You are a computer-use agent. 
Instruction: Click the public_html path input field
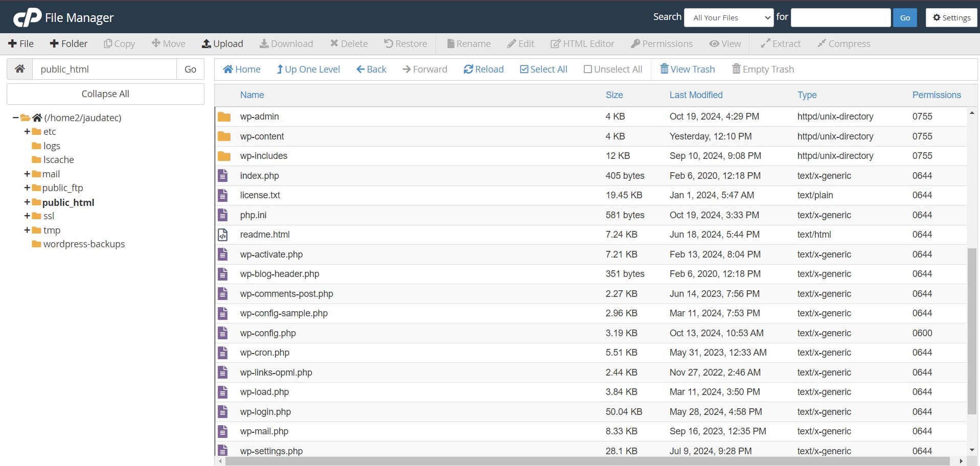click(x=104, y=69)
